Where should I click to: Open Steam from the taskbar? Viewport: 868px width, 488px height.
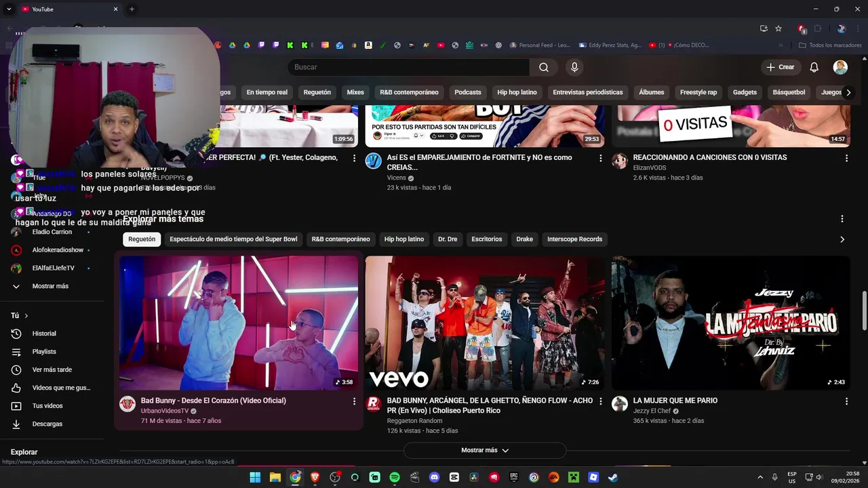[x=613, y=477]
